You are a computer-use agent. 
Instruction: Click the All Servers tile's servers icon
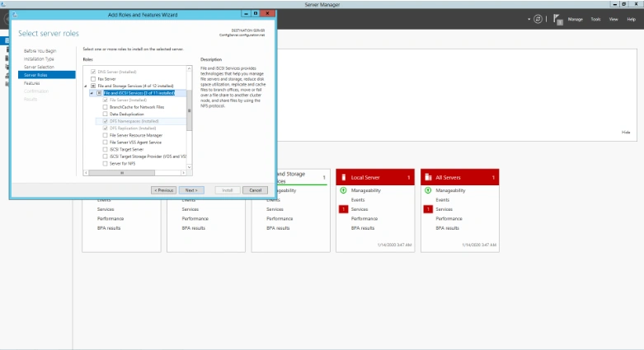click(x=428, y=177)
